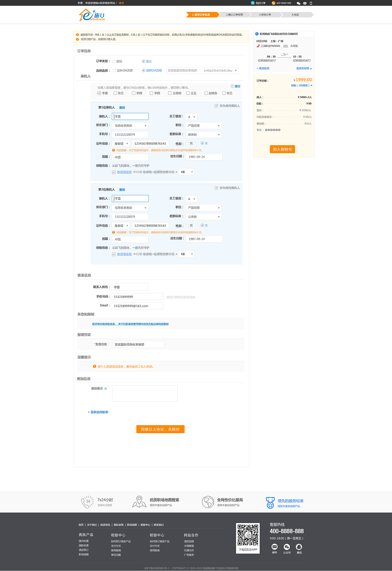The image size is (392, 571).
Task: Select the 因公 order type radio
Action: (143, 61)
